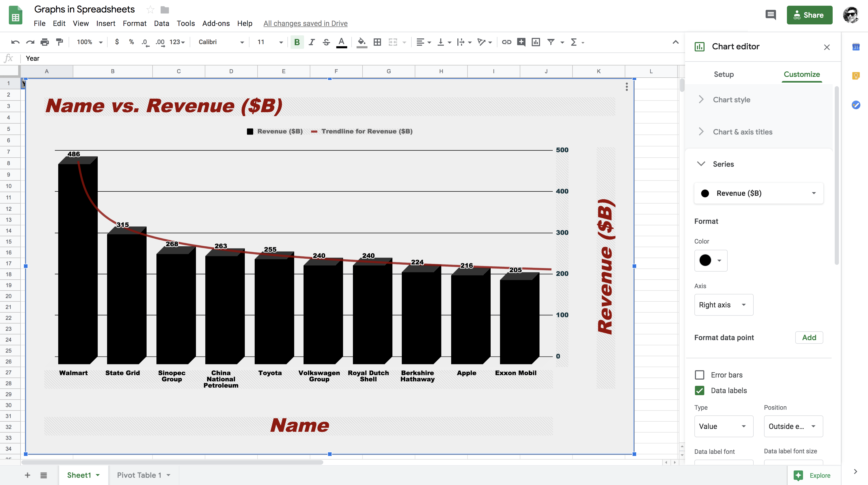
Task: Open the Revenue ($B) series dropdown
Action: pyautogui.click(x=759, y=193)
